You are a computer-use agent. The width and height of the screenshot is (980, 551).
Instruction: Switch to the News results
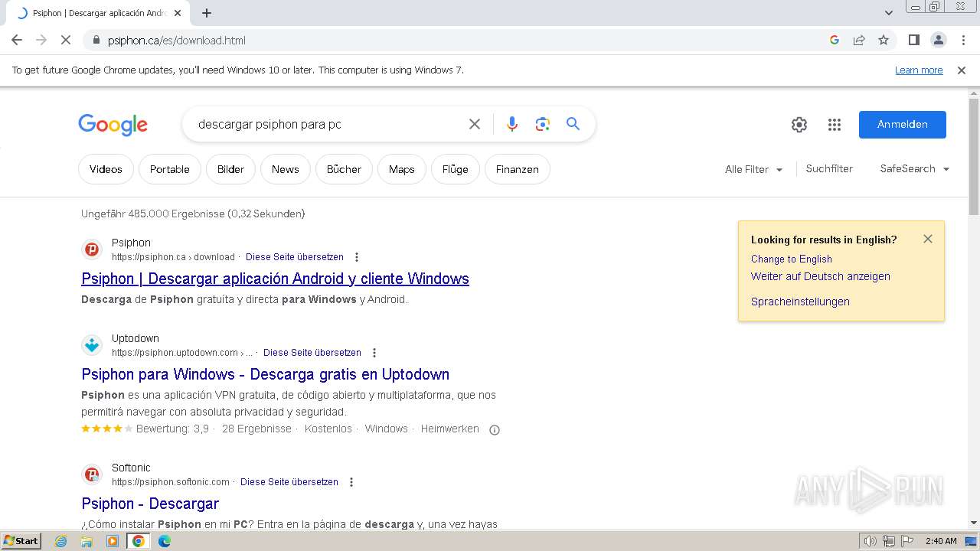pyautogui.click(x=286, y=169)
